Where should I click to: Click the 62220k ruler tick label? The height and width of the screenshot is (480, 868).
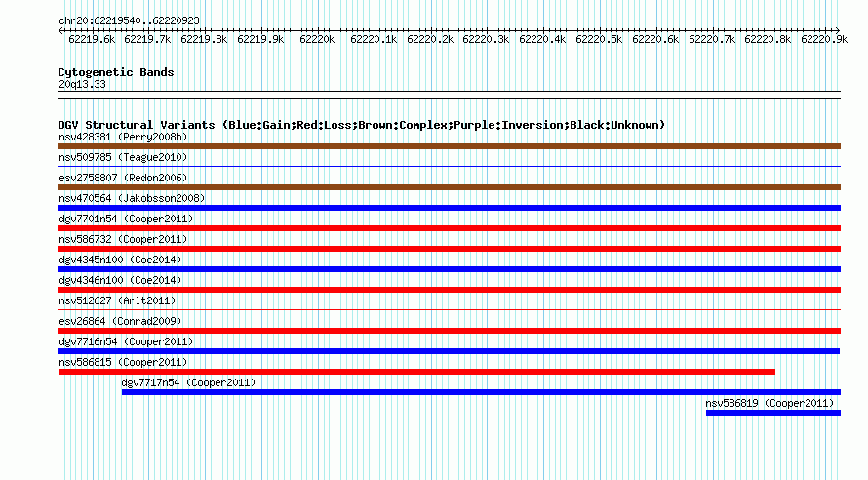pyautogui.click(x=317, y=40)
